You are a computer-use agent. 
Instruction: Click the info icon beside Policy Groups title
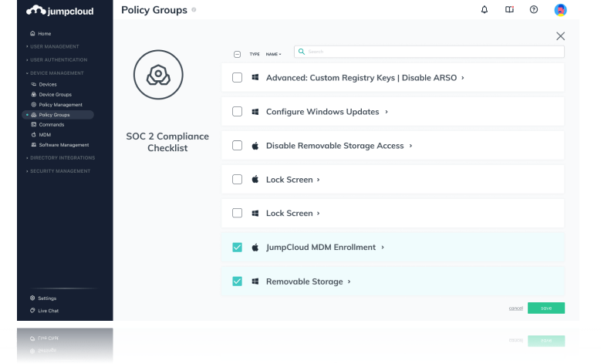point(194,9)
